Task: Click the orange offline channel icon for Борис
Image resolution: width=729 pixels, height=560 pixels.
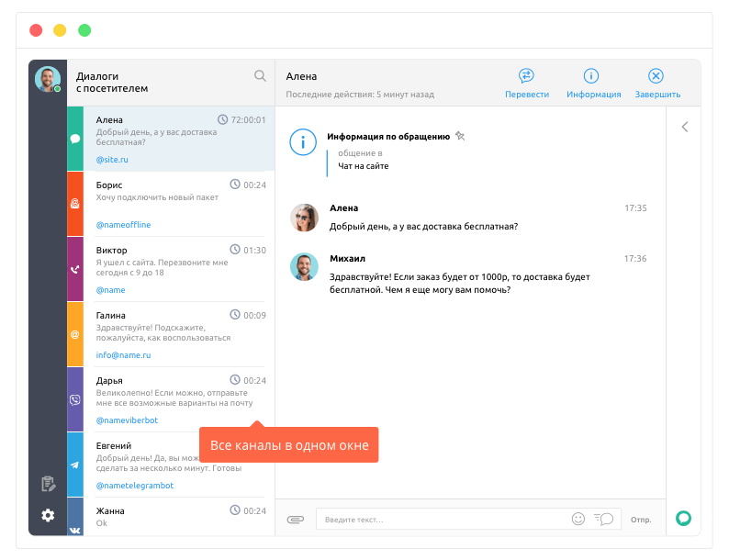Action: pos(75,204)
